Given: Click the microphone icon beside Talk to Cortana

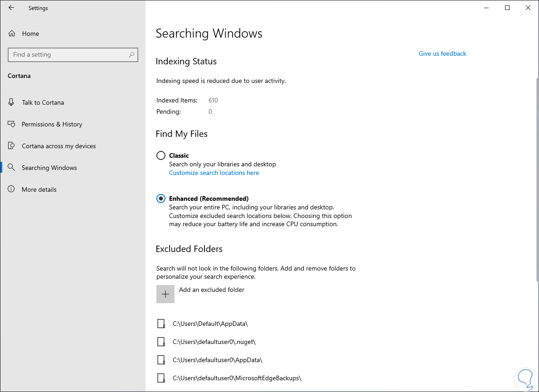Looking at the screenshot, I should [12, 102].
